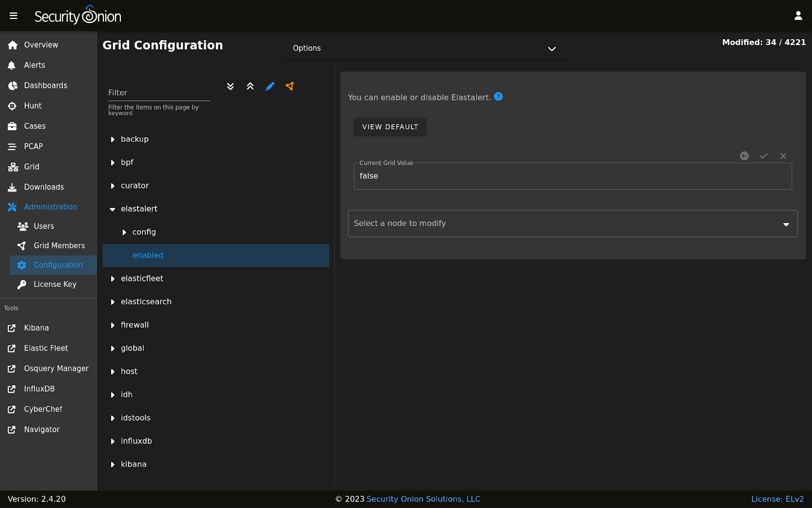
Task: Expand the global tree node
Action: coord(113,348)
